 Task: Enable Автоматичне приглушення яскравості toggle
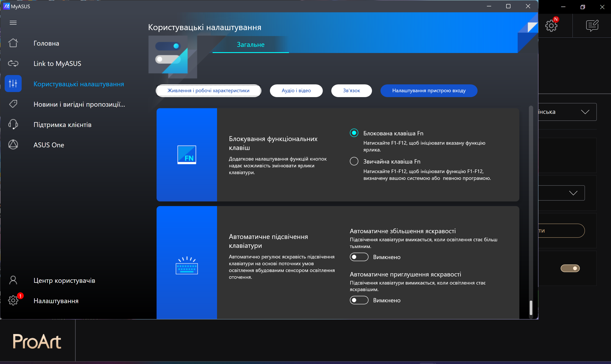click(359, 300)
